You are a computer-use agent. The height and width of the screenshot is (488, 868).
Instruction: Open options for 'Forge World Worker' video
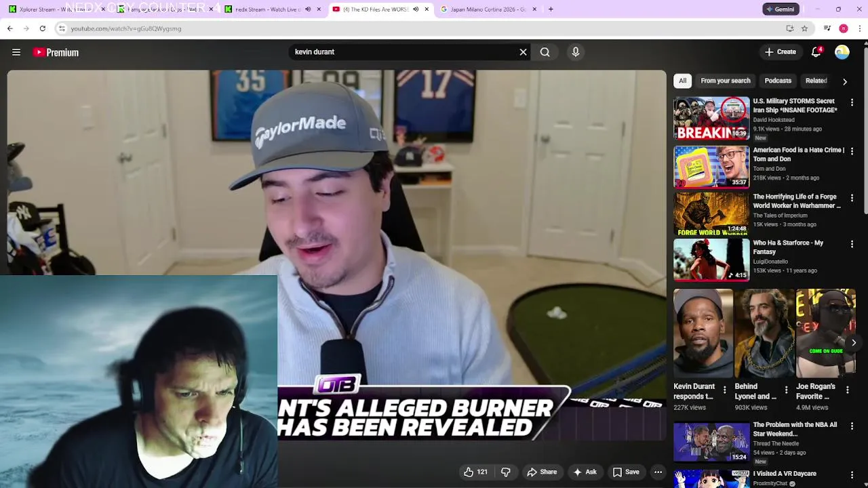(852, 198)
